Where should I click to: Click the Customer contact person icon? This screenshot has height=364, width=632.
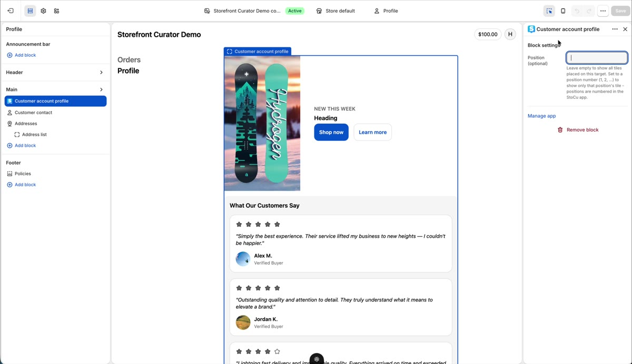coord(9,113)
